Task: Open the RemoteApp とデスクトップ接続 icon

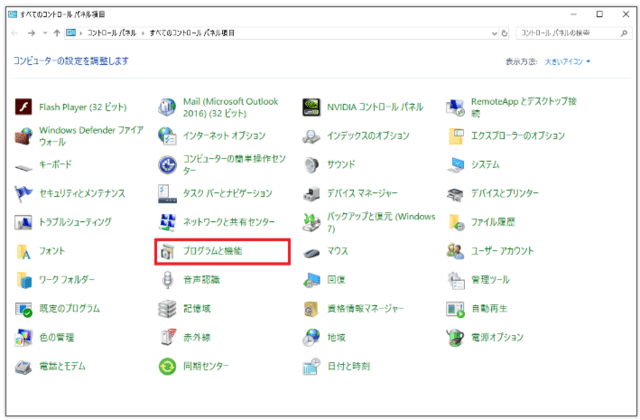Action: (x=455, y=107)
